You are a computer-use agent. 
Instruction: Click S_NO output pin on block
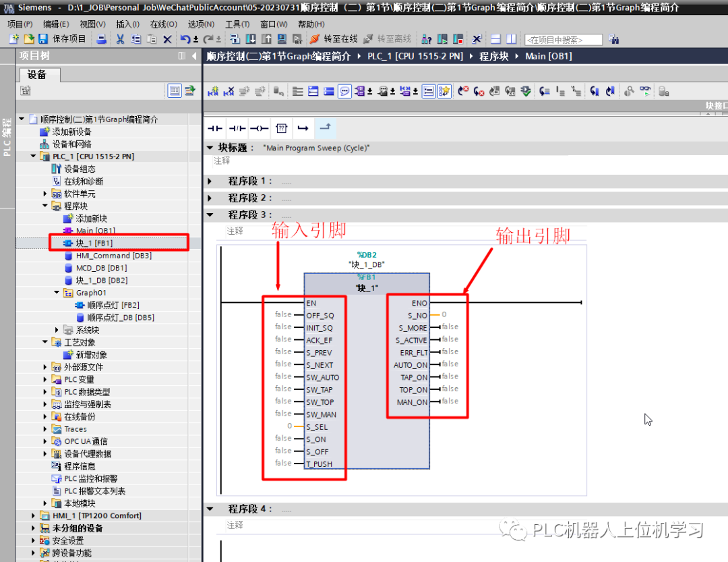click(417, 315)
